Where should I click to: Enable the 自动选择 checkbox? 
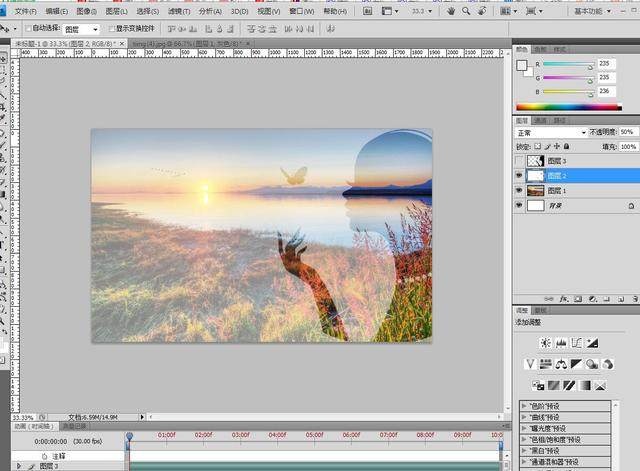[x=27, y=29]
